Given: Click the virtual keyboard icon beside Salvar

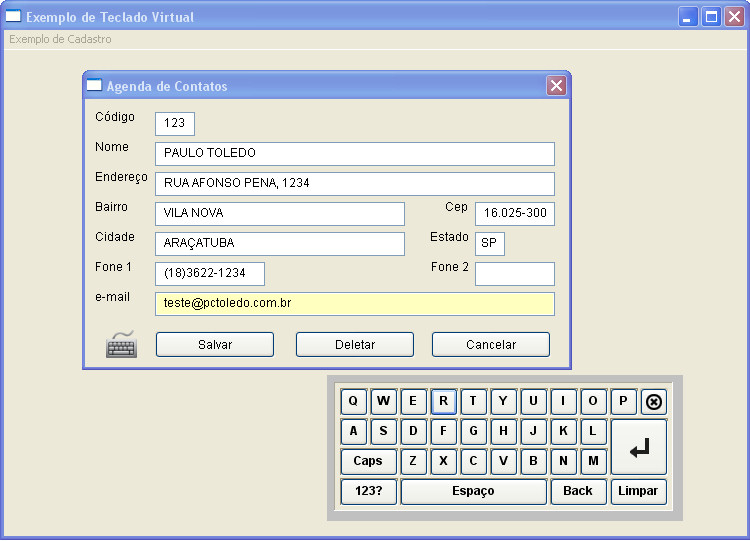Looking at the screenshot, I should pos(121,344).
